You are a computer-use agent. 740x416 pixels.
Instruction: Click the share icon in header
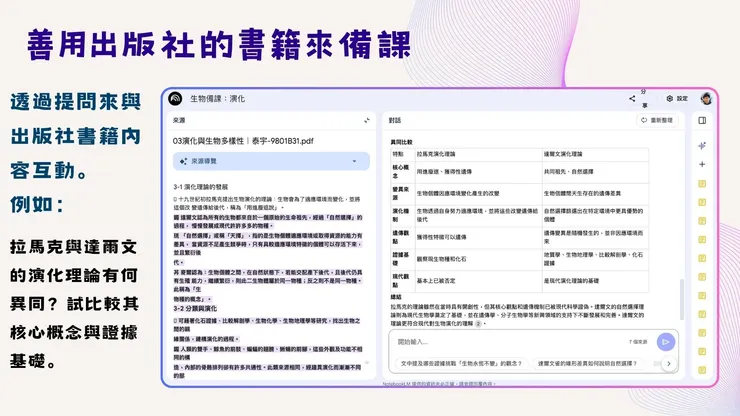coord(632,98)
